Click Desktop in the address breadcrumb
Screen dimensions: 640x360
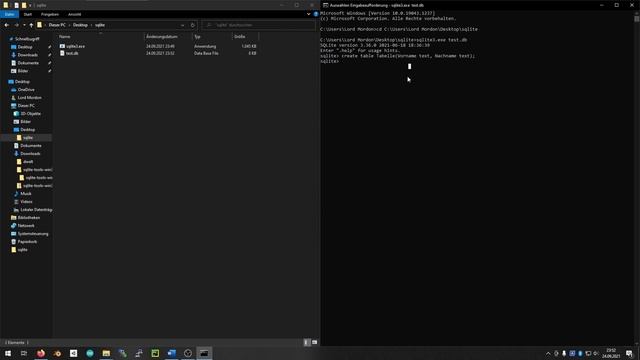80,25
